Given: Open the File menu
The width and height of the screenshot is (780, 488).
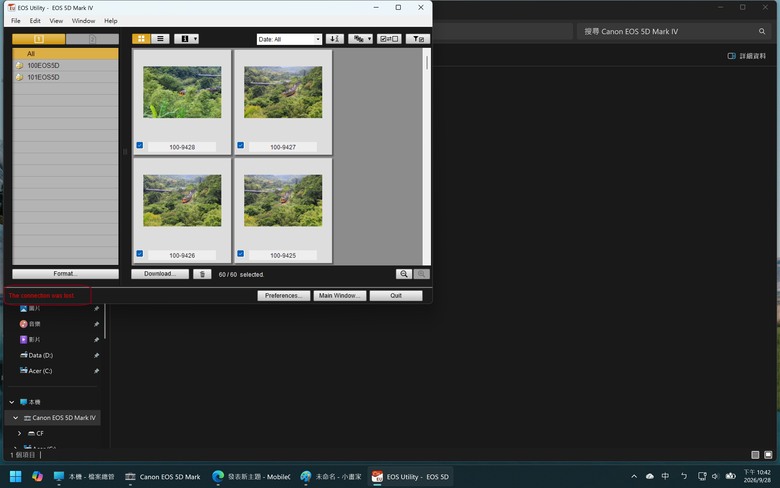Looking at the screenshot, I should tap(16, 21).
